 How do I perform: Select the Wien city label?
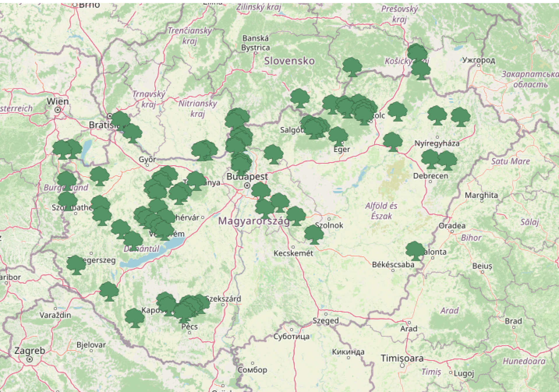(58, 101)
